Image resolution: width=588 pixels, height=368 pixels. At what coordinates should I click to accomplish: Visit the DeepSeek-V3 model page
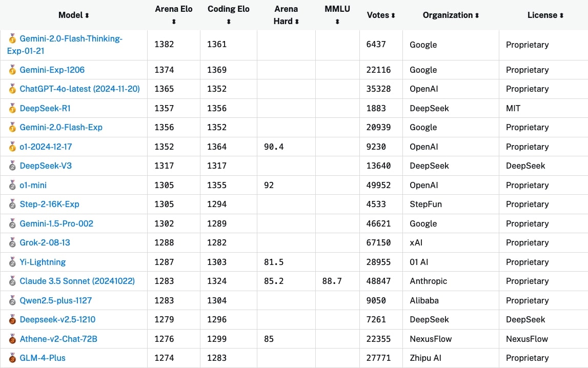[x=47, y=166]
